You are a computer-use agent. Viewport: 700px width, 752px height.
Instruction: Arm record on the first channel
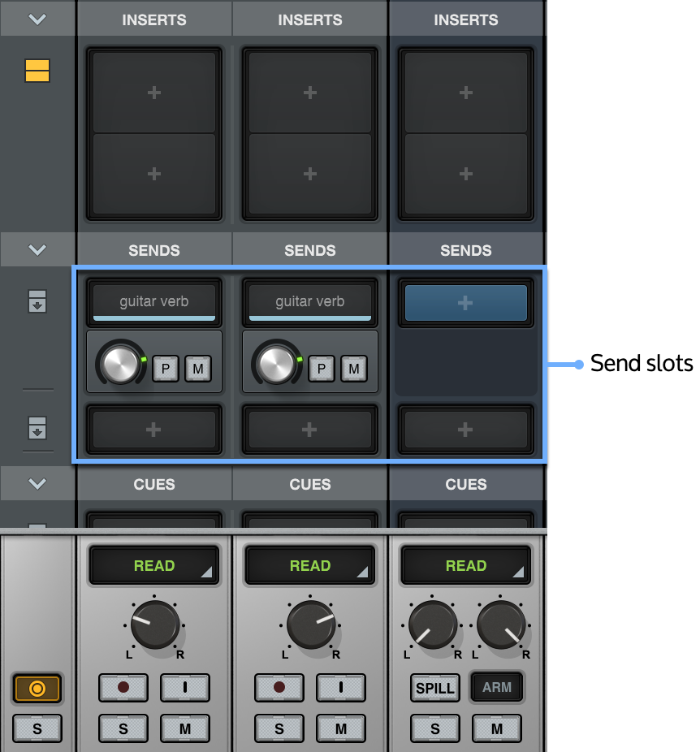tap(123, 688)
